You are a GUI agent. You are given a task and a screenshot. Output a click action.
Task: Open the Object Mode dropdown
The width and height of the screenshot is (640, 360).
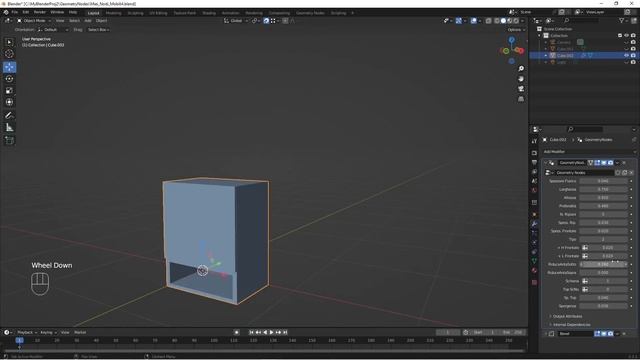tap(34, 21)
